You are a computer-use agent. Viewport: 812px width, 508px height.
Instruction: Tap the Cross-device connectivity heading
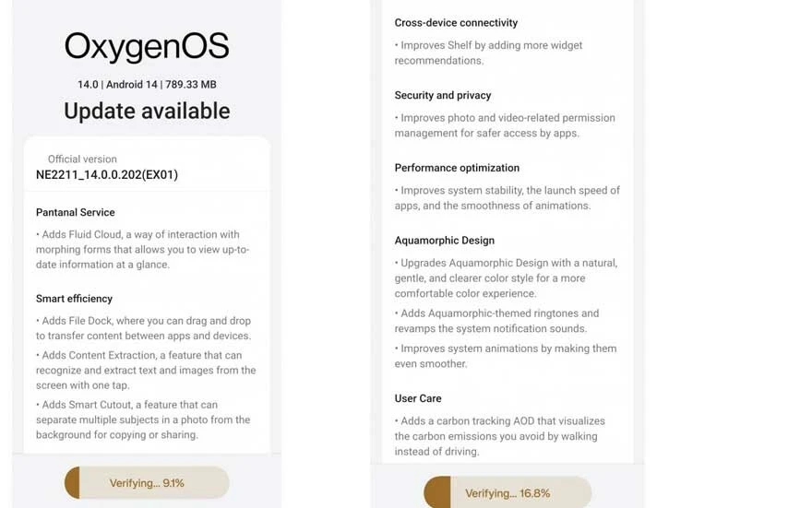(456, 22)
